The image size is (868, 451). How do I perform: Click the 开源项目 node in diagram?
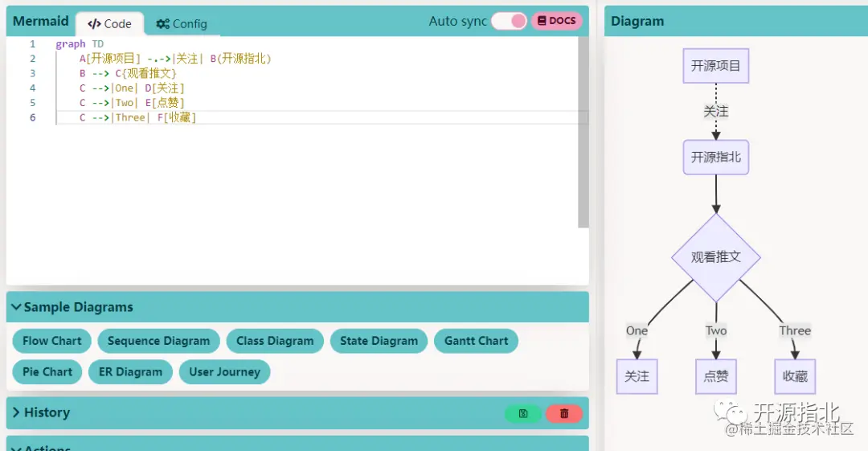point(716,66)
